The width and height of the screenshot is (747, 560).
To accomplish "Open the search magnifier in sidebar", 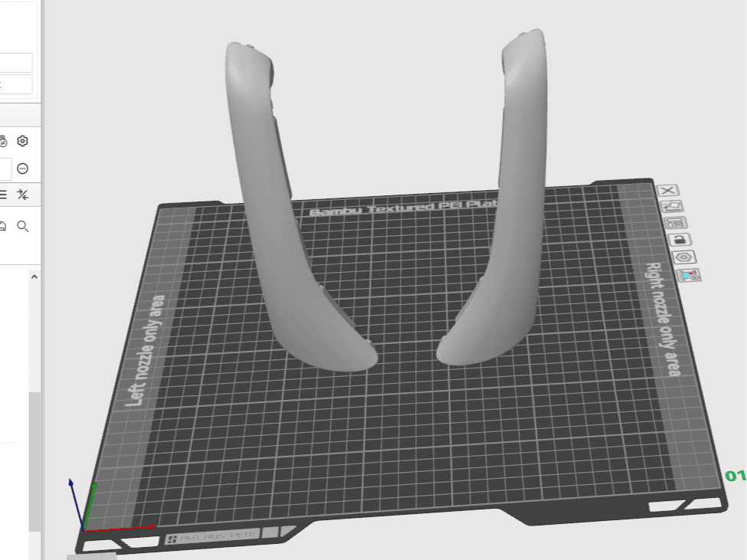I will click(22, 226).
